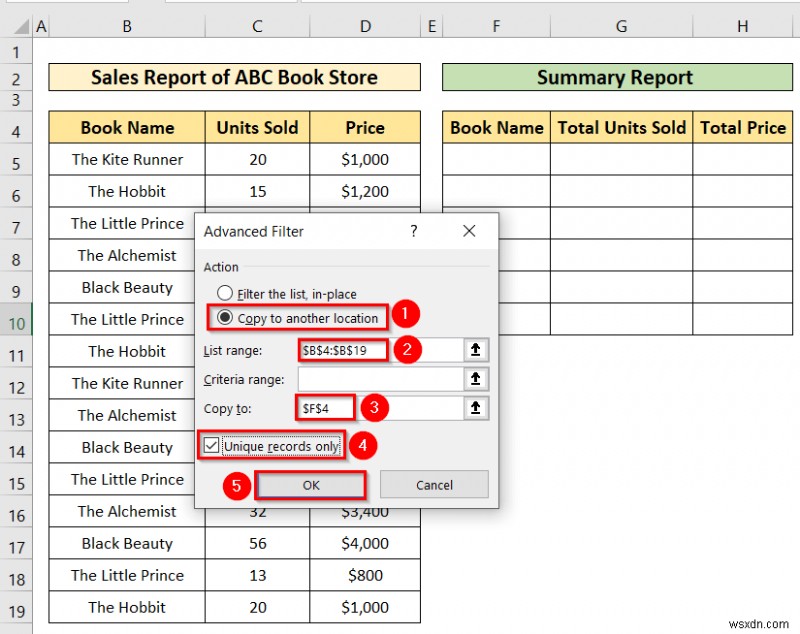800x634 pixels.
Task: Click the List range collapse dialog arrow icon
Action: click(x=477, y=350)
